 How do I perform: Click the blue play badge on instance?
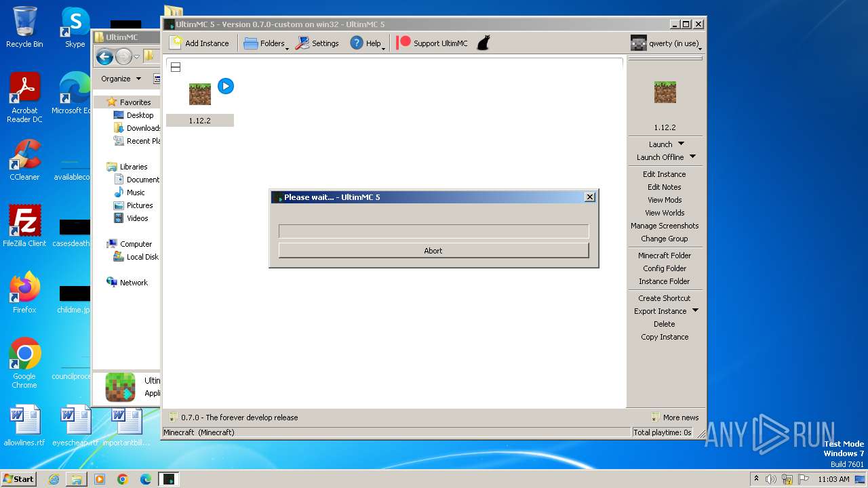pyautogui.click(x=226, y=86)
